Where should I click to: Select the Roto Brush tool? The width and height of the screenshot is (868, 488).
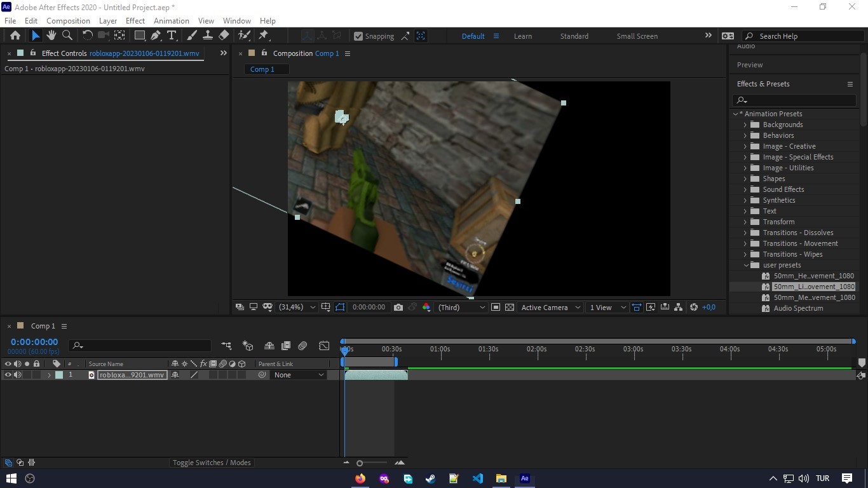[x=243, y=36]
